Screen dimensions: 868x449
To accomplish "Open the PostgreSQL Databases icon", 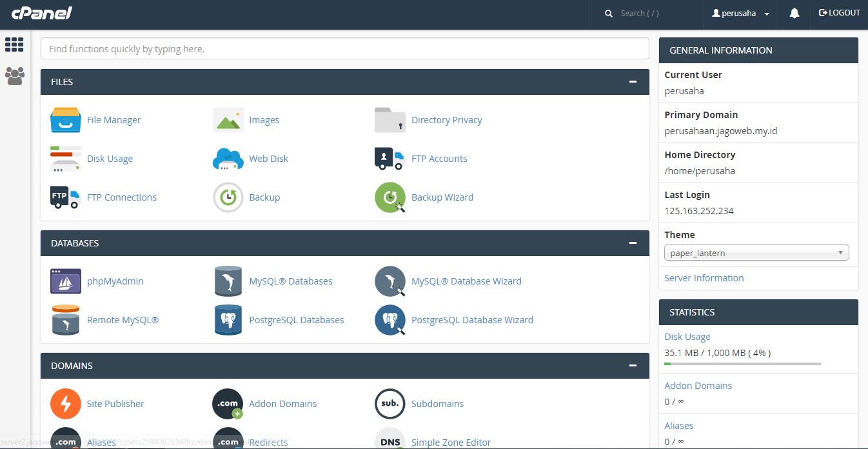I will [228, 320].
